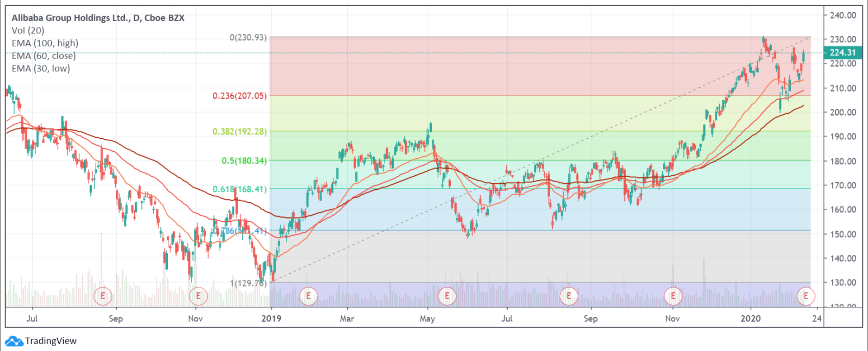868x351 pixels.
Task: Click the earnings marker after 2020 label
Action: pos(806,296)
